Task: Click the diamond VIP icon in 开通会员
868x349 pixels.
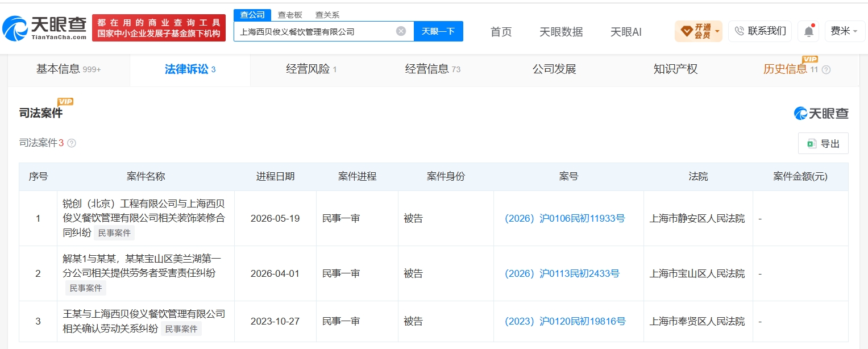Action: [686, 31]
